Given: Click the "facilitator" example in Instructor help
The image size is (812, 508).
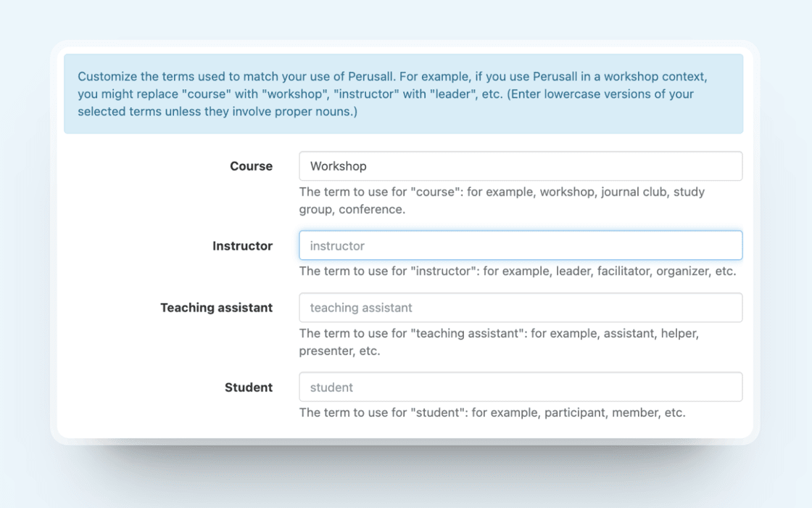Looking at the screenshot, I should [623, 271].
